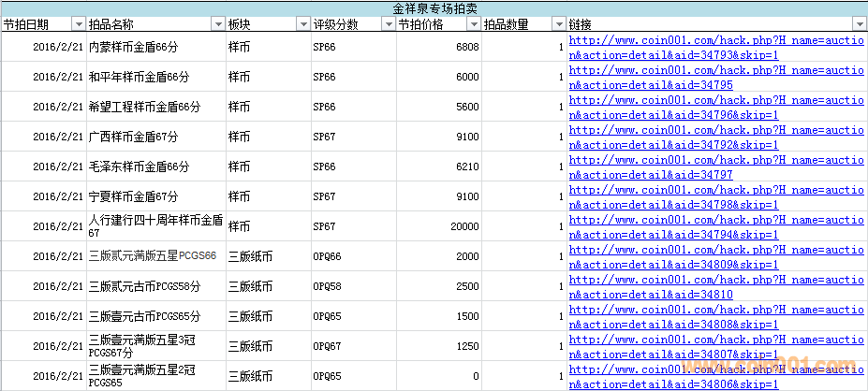Expand the 评级分数 filter arrow
Screen dimensions: 868x391
(388, 24)
